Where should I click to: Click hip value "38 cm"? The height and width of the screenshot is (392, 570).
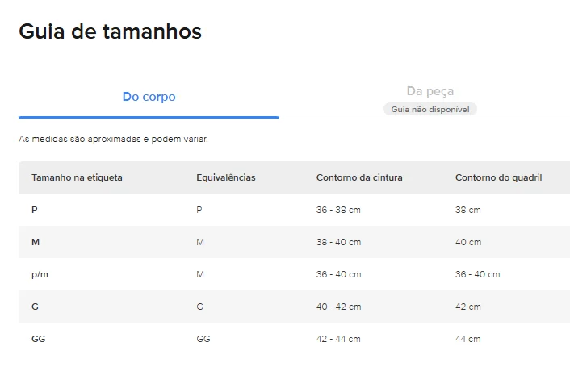pyautogui.click(x=467, y=210)
